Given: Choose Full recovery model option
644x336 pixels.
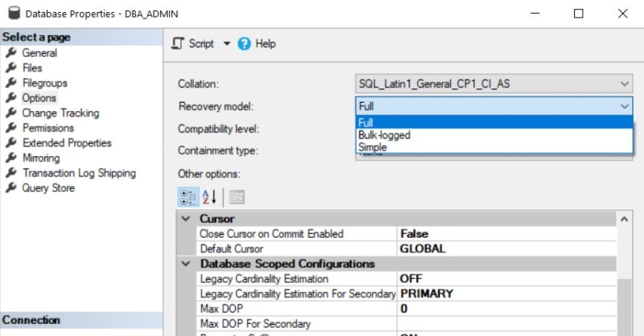Looking at the screenshot, I should pyautogui.click(x=494, y=123).
